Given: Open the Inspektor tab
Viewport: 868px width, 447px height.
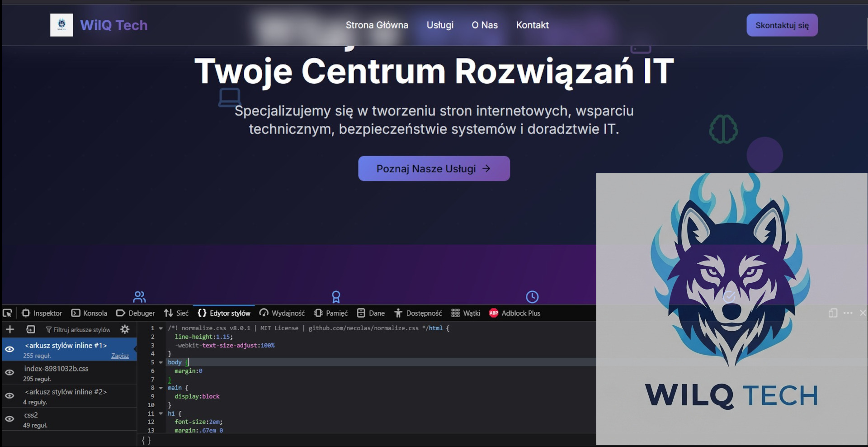Looking at the screenshot, I should point(42,313).
